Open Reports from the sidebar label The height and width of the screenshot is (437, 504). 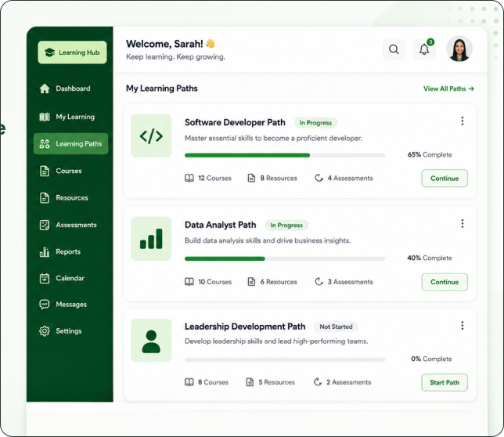click(x=68, y=251)
